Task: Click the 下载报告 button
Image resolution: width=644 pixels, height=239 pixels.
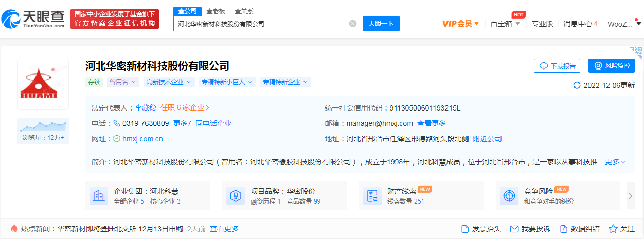Action: (557, 66)
